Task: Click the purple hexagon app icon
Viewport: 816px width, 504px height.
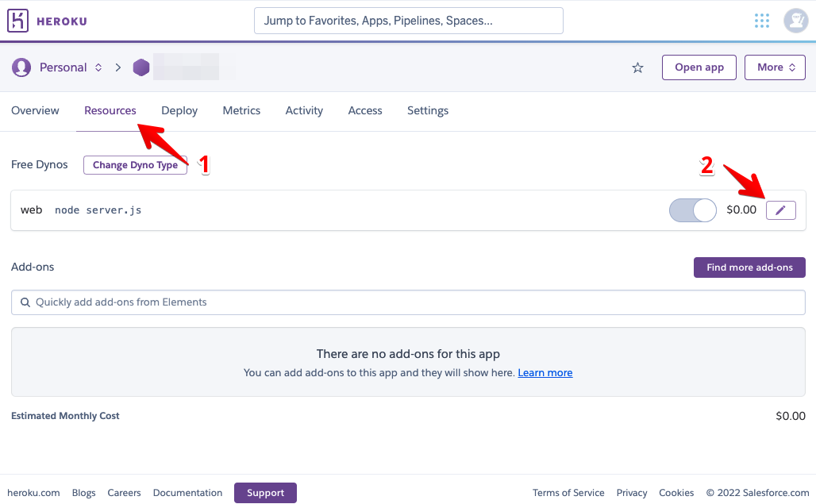Action: pos(141,67)
